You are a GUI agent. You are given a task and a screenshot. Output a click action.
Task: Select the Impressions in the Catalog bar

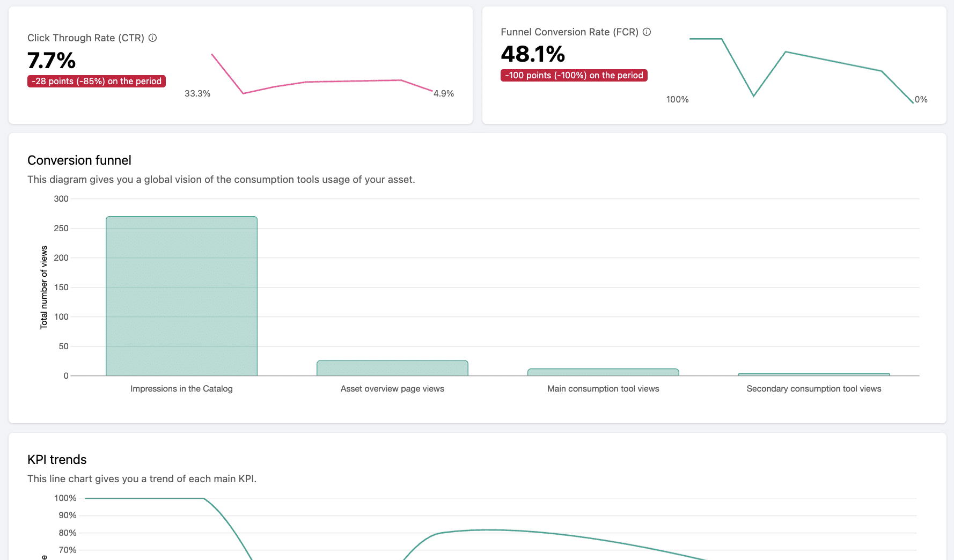tap(181, 296)
